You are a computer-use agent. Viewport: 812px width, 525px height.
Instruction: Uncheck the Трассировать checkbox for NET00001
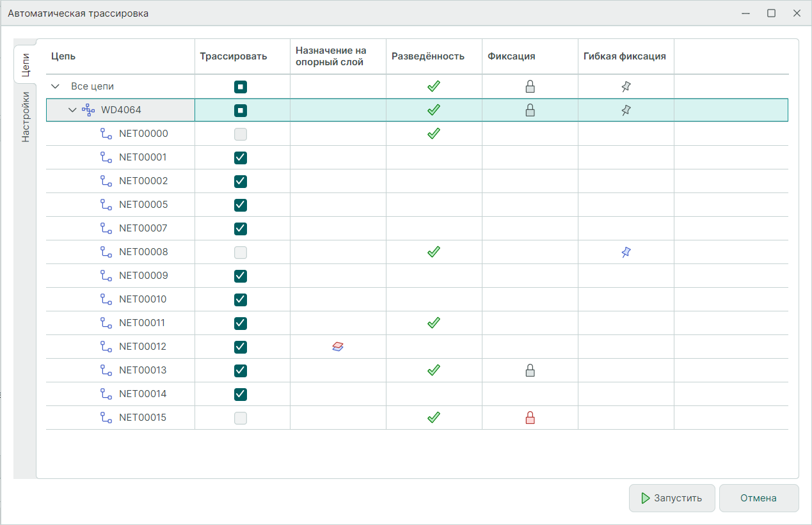pyautogui.click(x=241, y=158)
